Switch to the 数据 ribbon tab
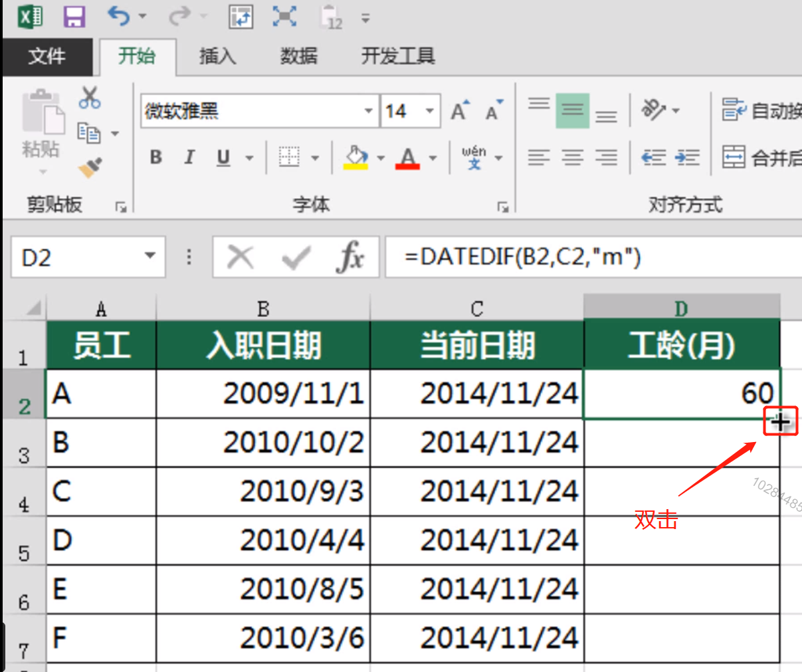The image size is (802, 672). tap(298, 56)
